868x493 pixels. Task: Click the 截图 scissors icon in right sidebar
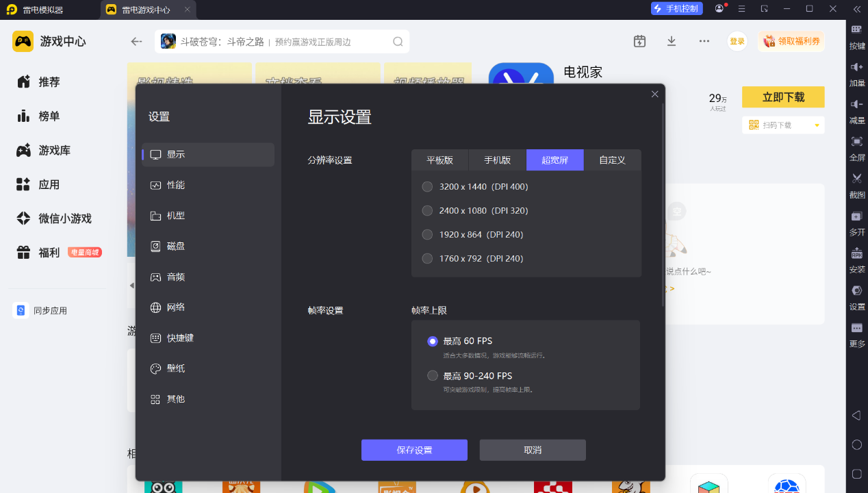[x=856, y=179]
